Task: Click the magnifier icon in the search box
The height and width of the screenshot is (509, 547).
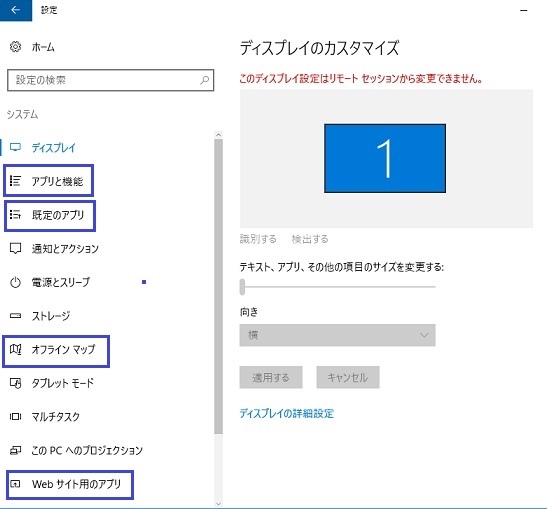Action: pyautogui.click(x=204, y=80)
